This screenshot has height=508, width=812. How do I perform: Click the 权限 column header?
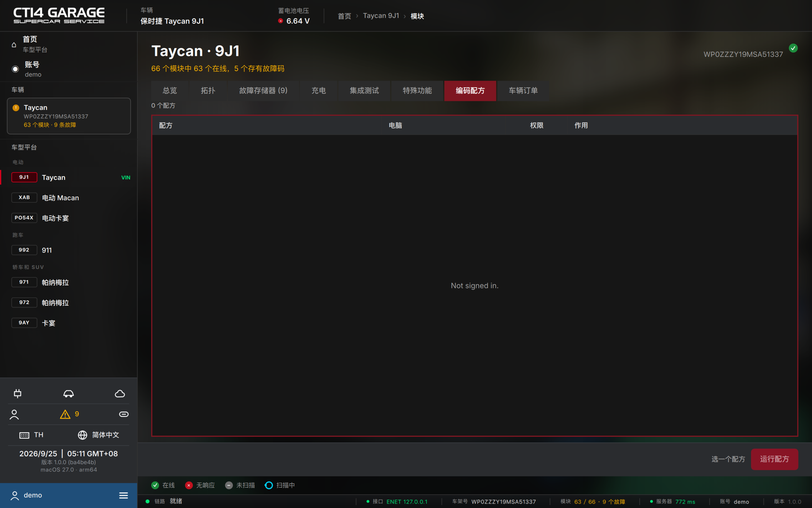(x=537, y=125)
